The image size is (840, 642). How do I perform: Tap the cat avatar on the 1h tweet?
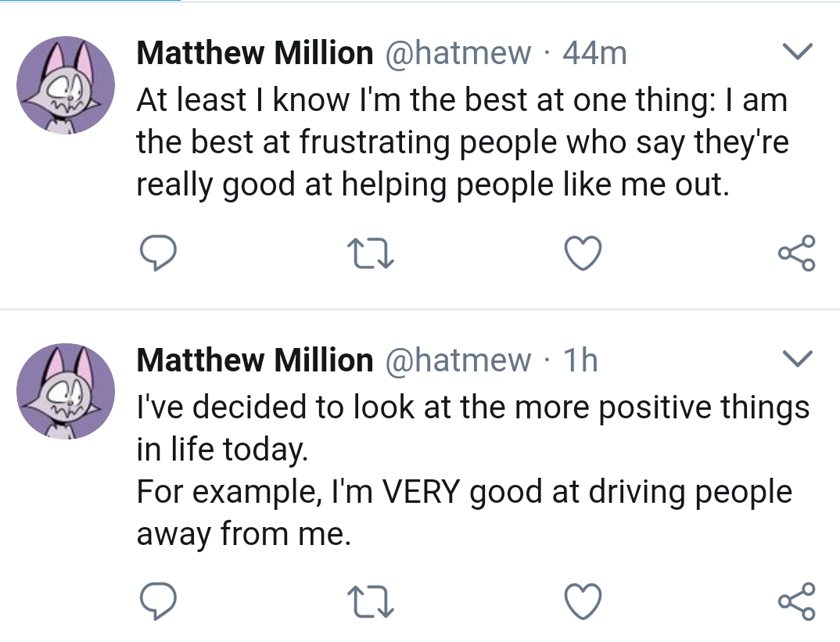pyautogui.click(x=66, y=391)
